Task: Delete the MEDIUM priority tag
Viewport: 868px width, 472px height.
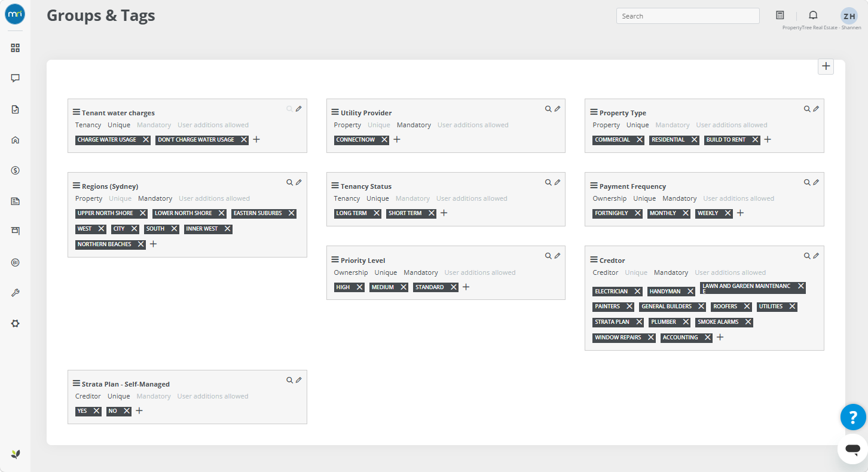Action: click(404, 287)
